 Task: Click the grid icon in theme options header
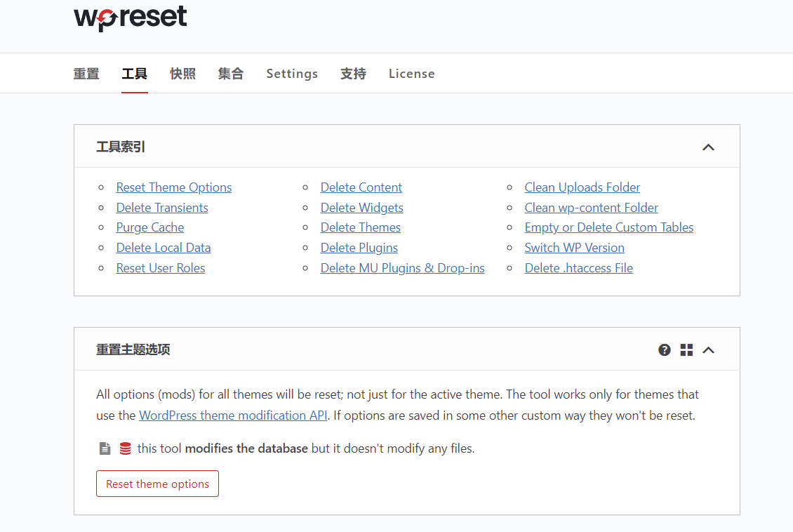pyautogui.click(x=686, y=350)
